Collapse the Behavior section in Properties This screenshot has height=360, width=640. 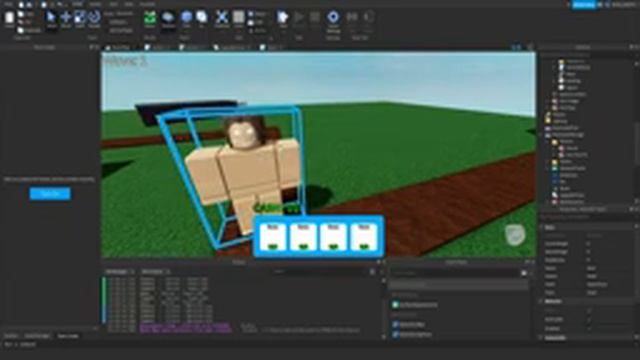pyautogui.click(x=542, y=301)
